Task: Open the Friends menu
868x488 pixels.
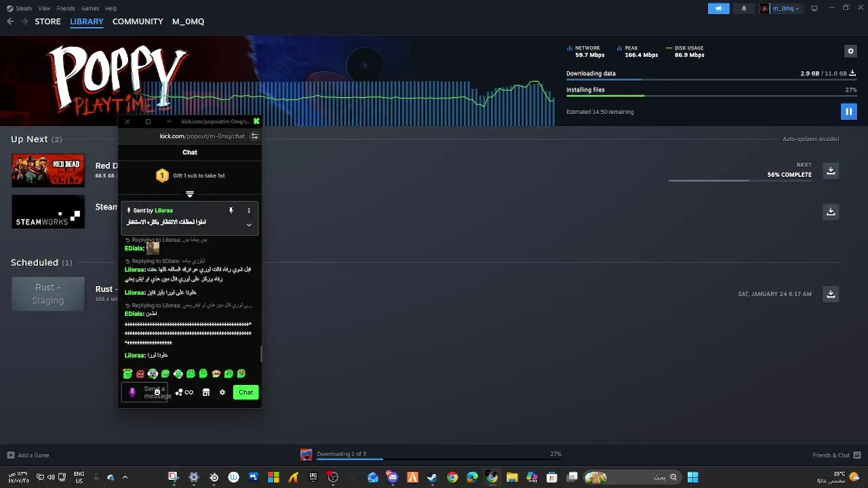Action: [x=66, y=8]
